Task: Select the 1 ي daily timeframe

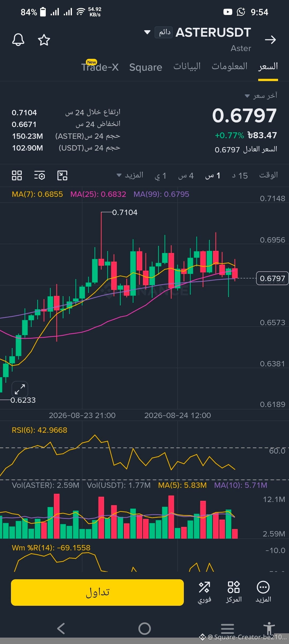Action: 161,176
